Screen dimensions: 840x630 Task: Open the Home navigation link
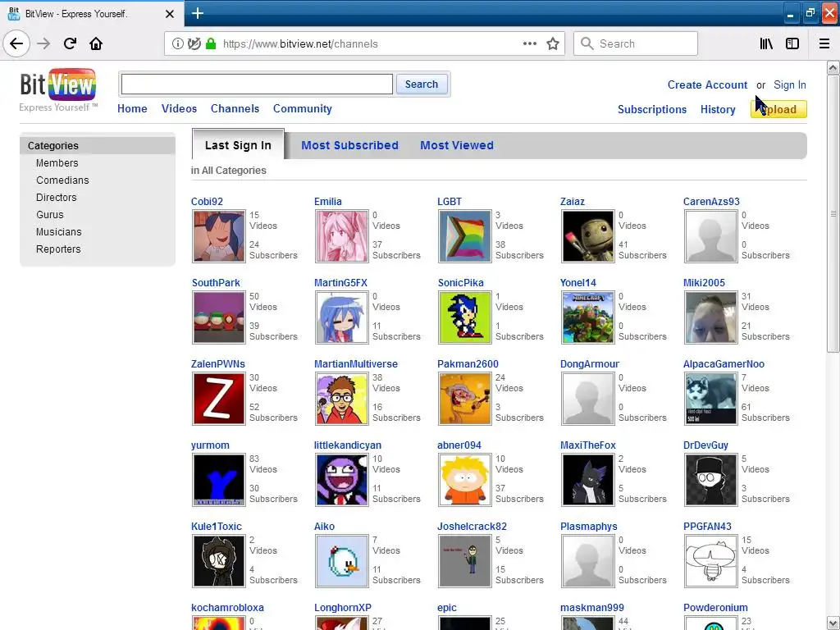132,109
